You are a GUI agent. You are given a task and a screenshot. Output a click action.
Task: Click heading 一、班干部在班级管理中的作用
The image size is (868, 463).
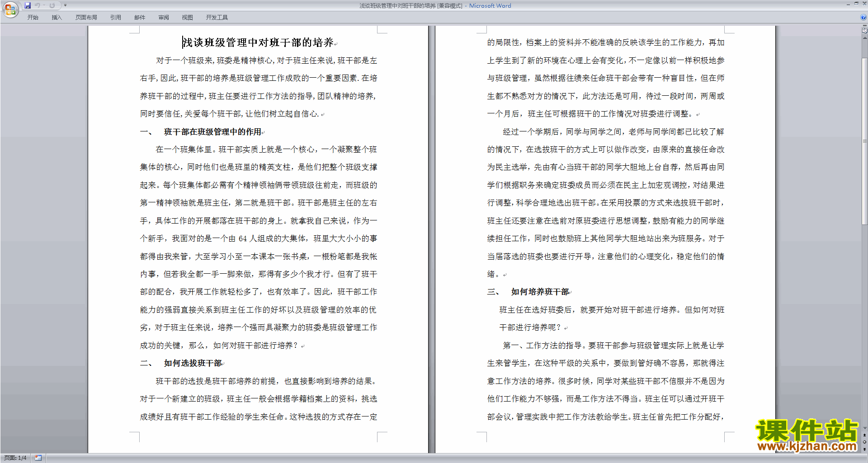coord(201,132)
